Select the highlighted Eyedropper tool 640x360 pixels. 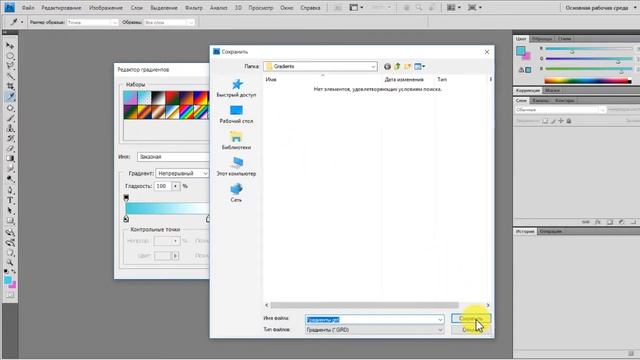[10, 97]
